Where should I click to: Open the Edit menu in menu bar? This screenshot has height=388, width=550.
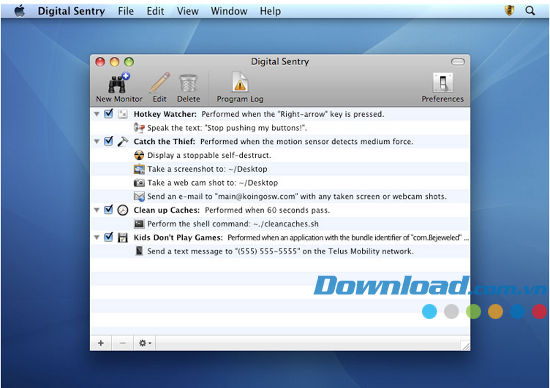tap(155, 11)
